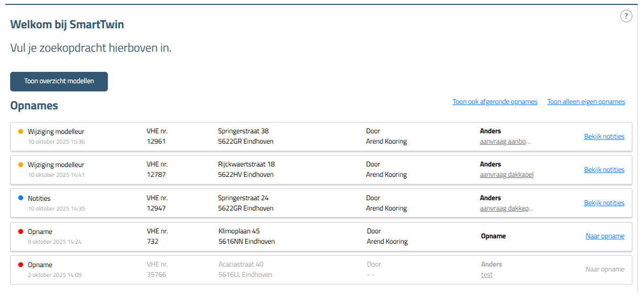Viewport: 644px width, 294px height.
Task: Click orange status dot for Rijckwaertstraat 18
Action: pyautogui.click(x=21, y=165)
